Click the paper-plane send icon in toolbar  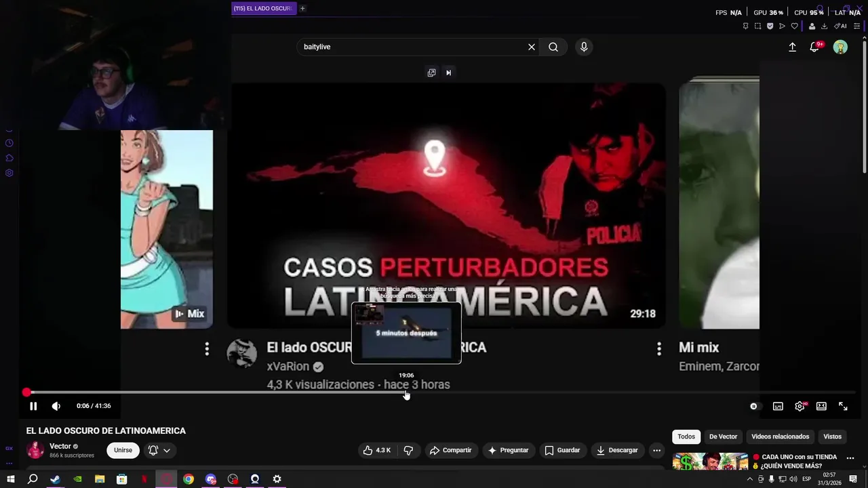[782, 26]
